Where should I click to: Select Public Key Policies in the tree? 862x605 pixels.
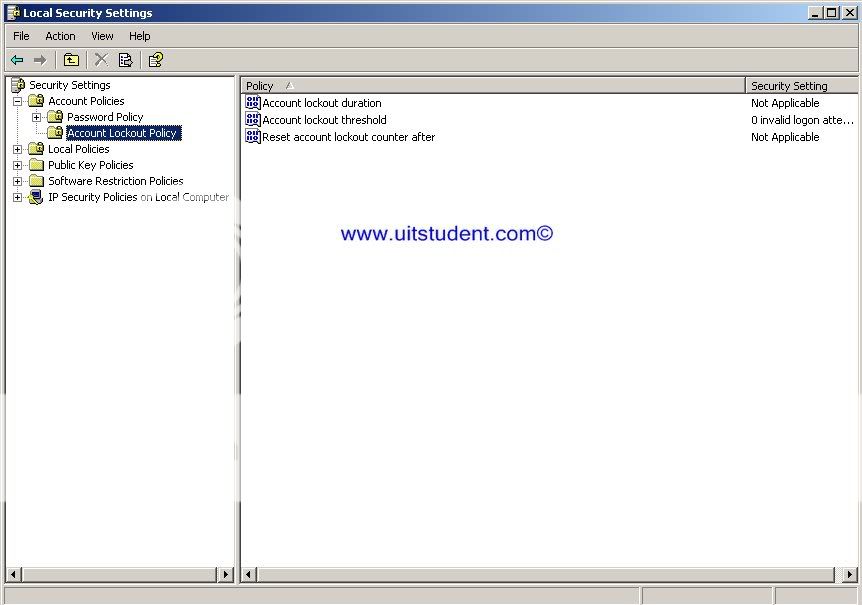(90, 165)
